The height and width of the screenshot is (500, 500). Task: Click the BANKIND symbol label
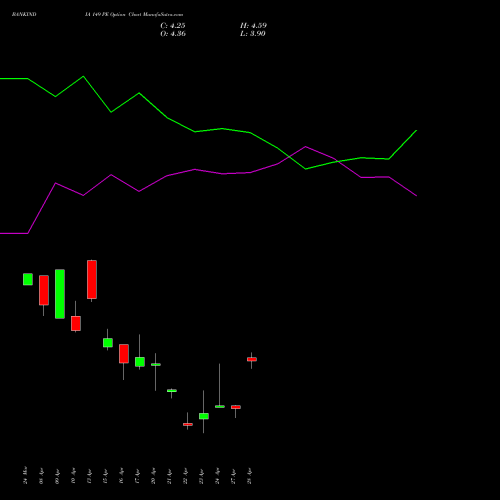click(24, 15)
